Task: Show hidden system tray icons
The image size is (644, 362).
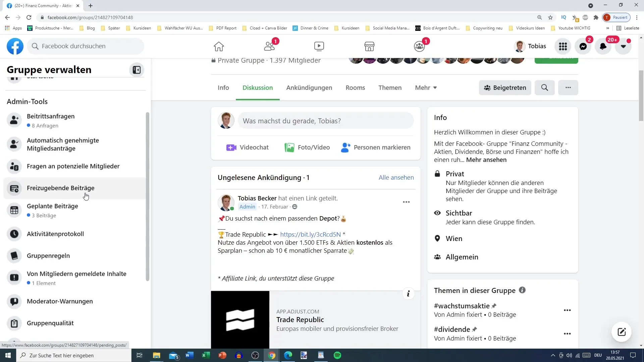Action: pos(553,355)
